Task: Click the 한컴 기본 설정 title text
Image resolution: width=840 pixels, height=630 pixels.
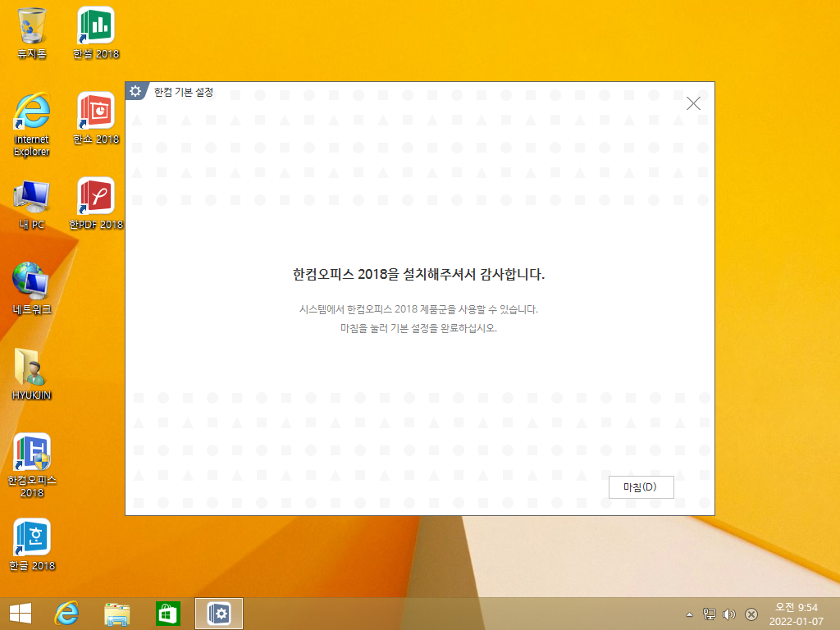Action: pyautogui.click(x=184, y=92)
